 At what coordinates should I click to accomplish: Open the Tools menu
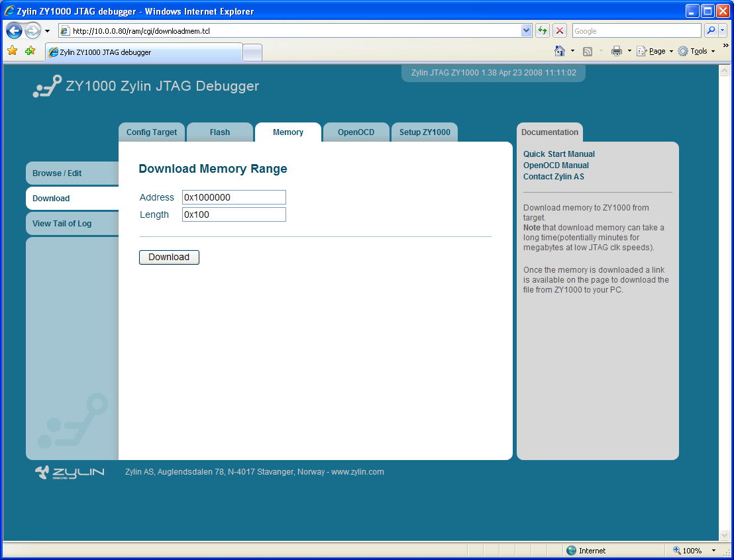point(696,51)
